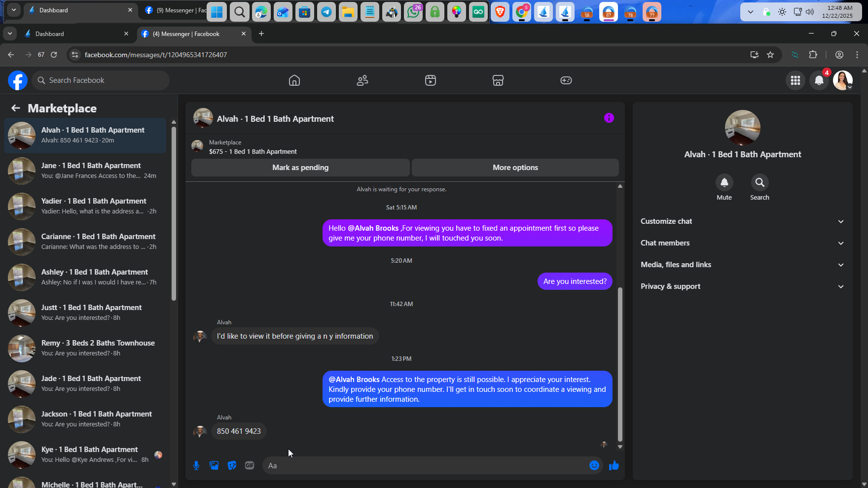Click the facebook.com address bar URL
This screenshot has height=488, width=868.
(x=156, y=55)
